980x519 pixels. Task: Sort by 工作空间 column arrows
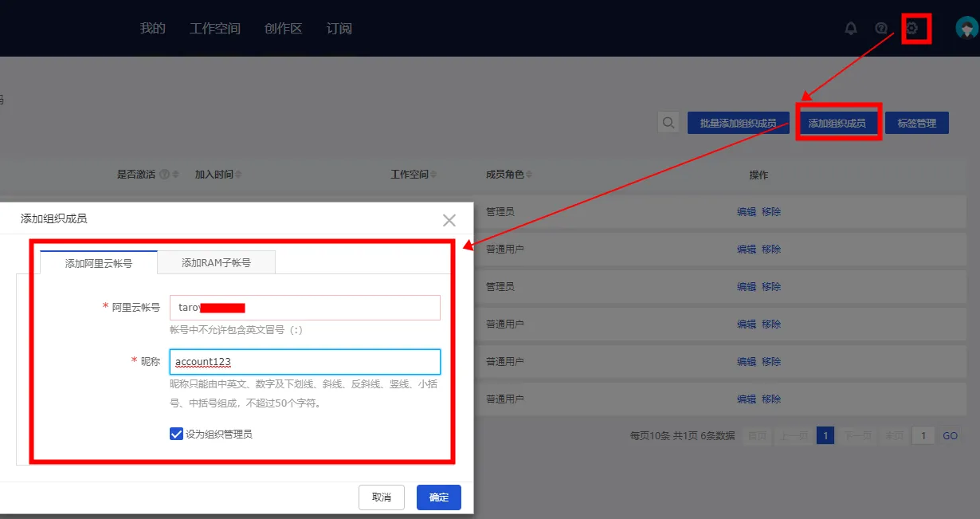pyautogui.click(x=433, y=175)
